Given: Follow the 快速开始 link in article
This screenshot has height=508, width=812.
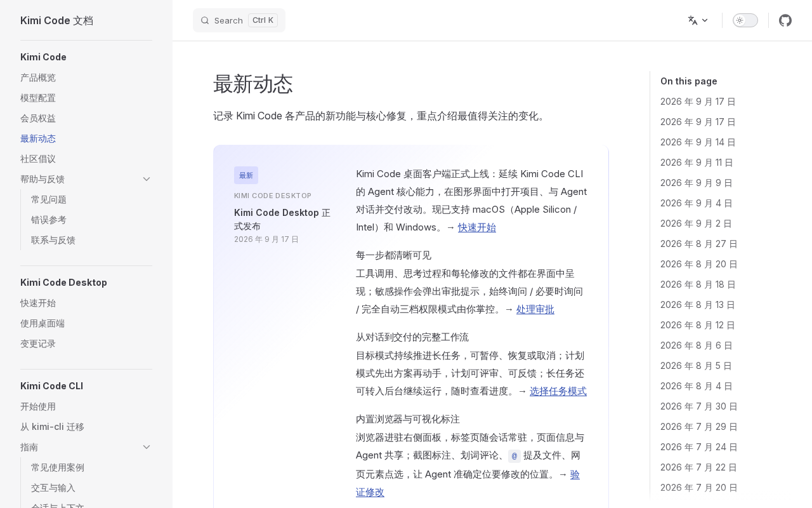Looking at the screenshot, I should (477, 227).
